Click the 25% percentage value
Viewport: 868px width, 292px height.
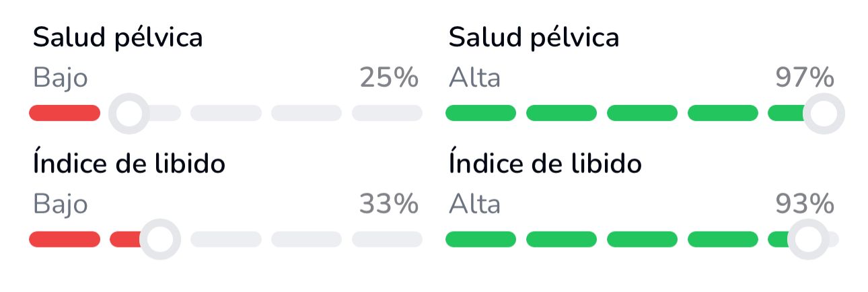[388, 79]
